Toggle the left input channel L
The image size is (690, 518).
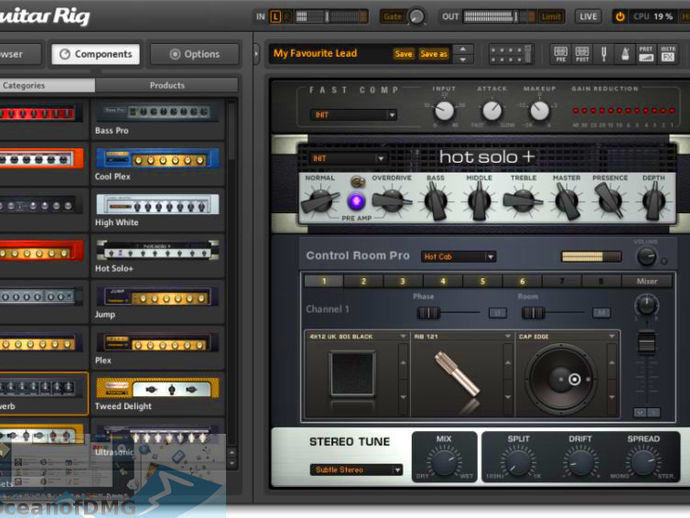click(275, 17)
